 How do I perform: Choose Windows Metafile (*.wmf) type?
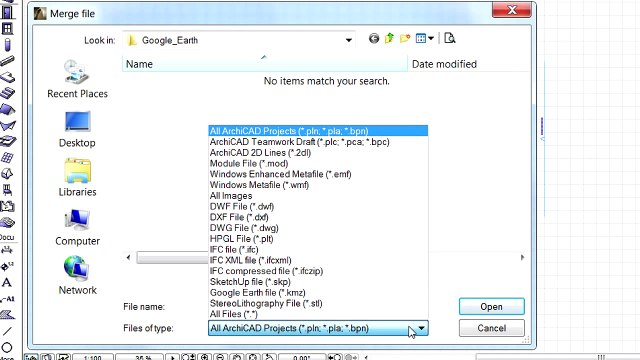click(x=318, y=185)
